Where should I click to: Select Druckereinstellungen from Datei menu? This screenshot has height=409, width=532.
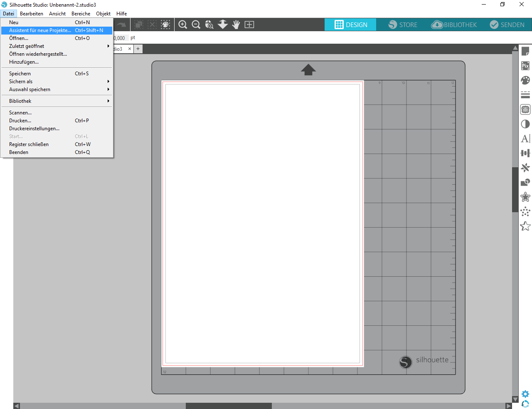pyautogui.click(x=34, y=129)
